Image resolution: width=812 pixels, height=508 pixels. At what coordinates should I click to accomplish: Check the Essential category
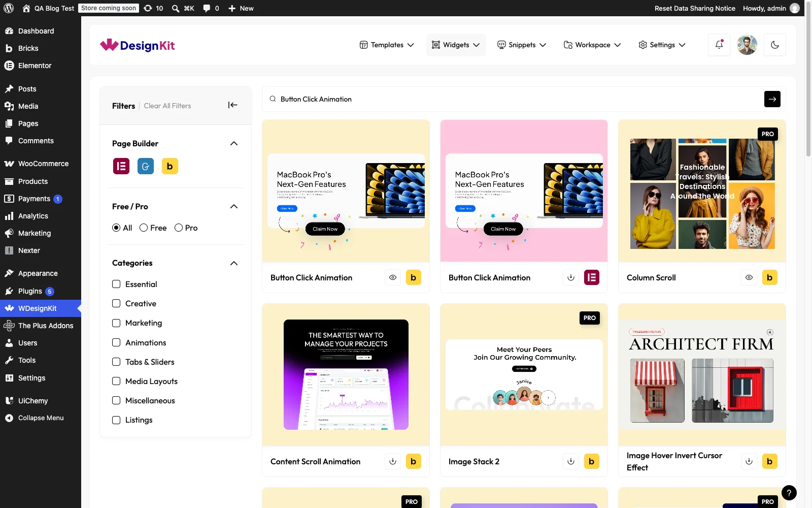[x=116, y=284]
